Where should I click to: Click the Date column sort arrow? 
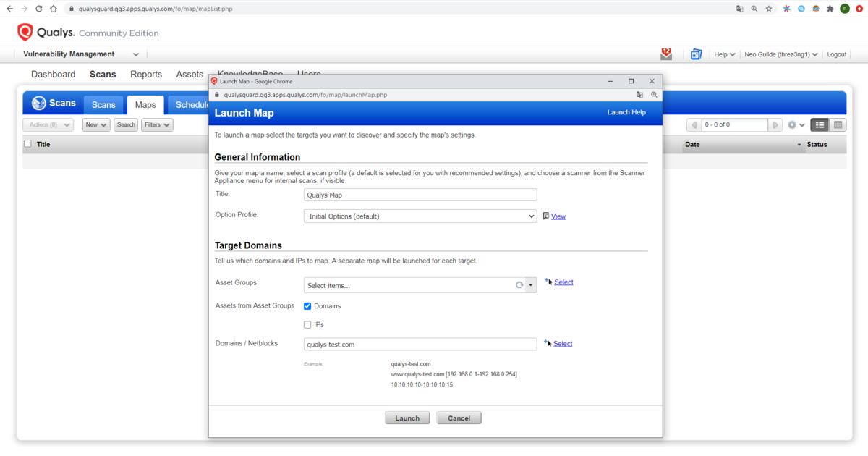click(x=799, y=145)
